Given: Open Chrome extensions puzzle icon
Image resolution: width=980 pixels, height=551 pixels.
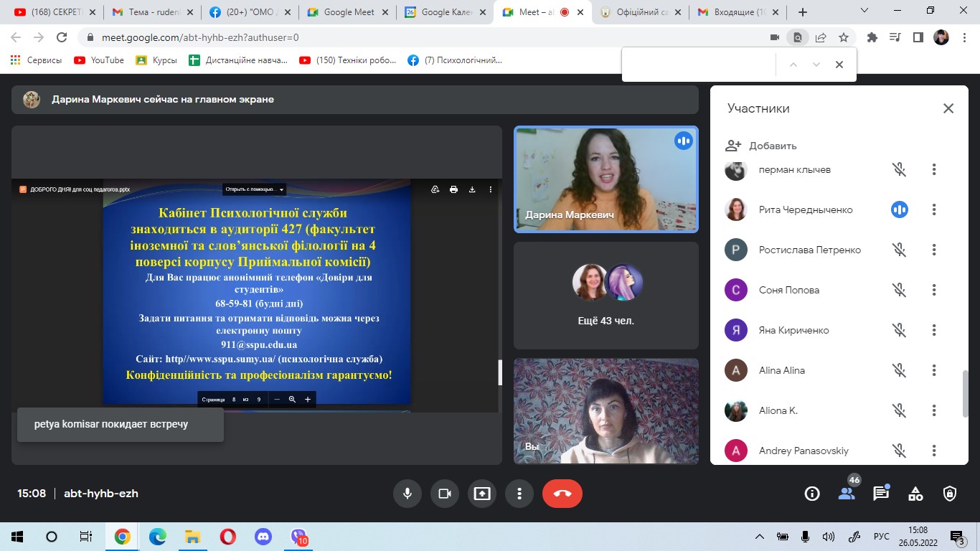Looking at the screenshot, I should [x=872, y=37].
